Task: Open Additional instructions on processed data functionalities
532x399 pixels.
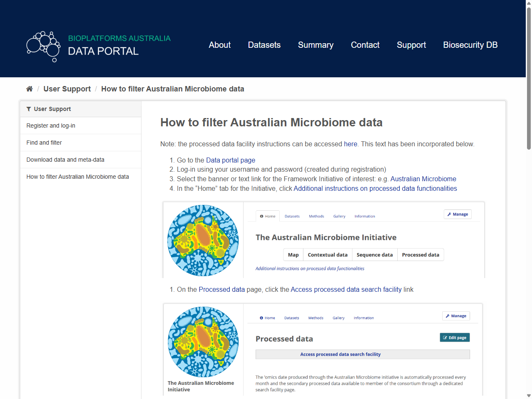Action: tap(375, 188)
